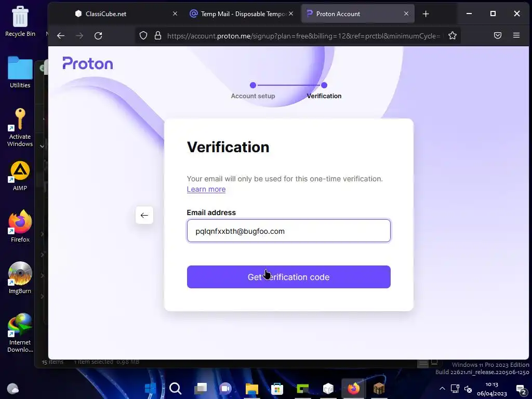Launch the AIMP desktop shortcut
This screenshot has width=532, height=399.
[20, 176]
